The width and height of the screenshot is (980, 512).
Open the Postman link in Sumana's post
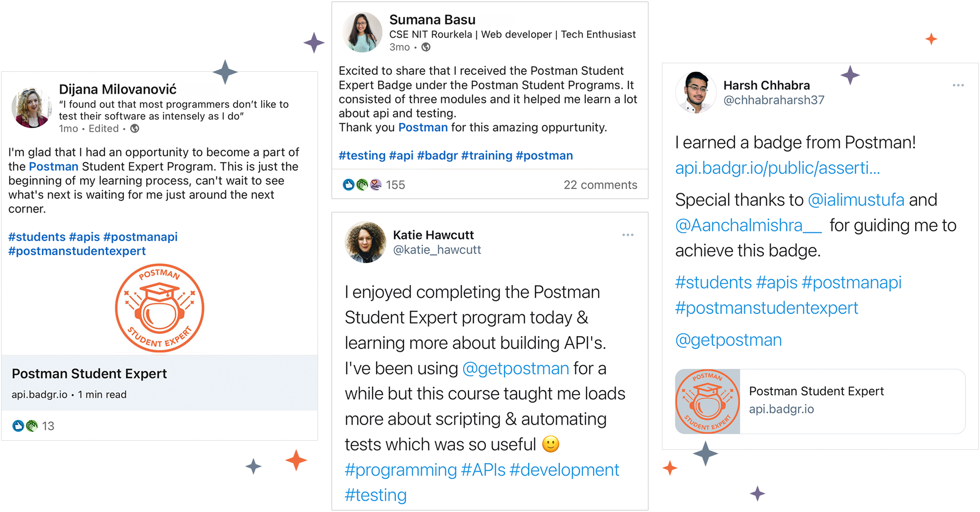[422, 127]
